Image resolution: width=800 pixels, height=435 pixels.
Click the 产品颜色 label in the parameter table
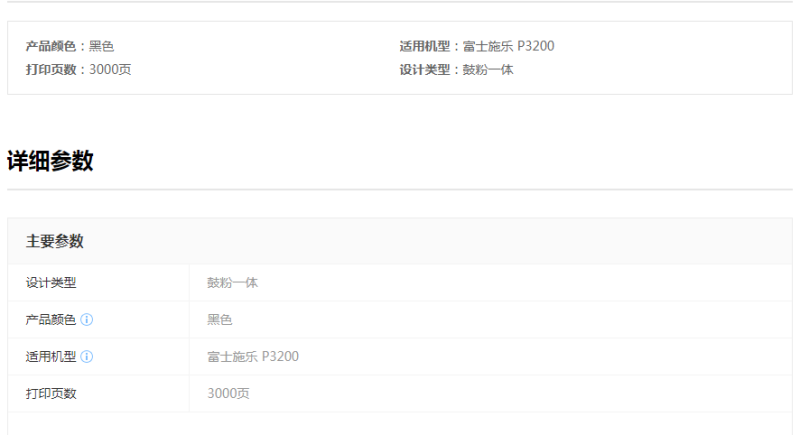point(51,320)
